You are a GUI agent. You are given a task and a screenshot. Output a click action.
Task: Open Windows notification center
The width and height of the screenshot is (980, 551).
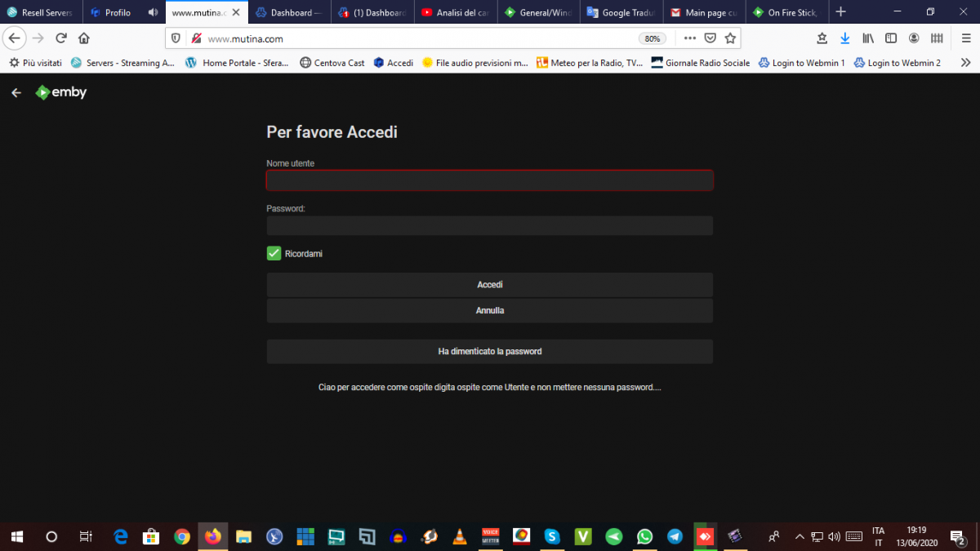[x=958, y=536]
